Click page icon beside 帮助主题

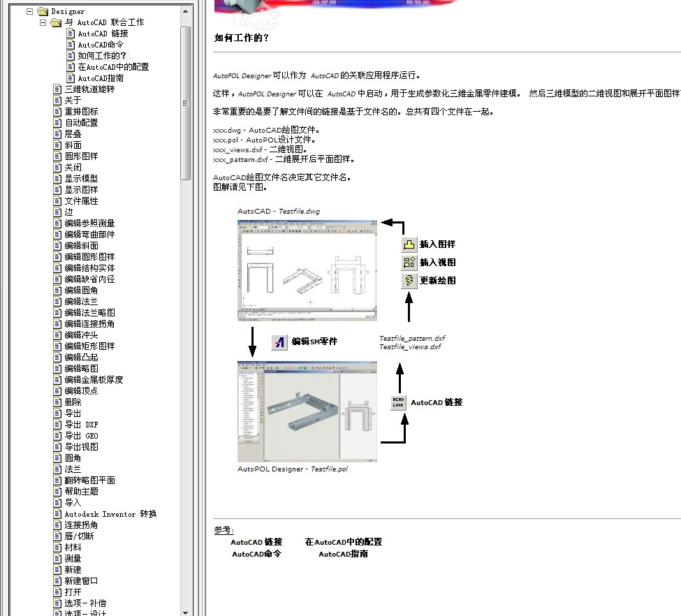coord(57,492)
